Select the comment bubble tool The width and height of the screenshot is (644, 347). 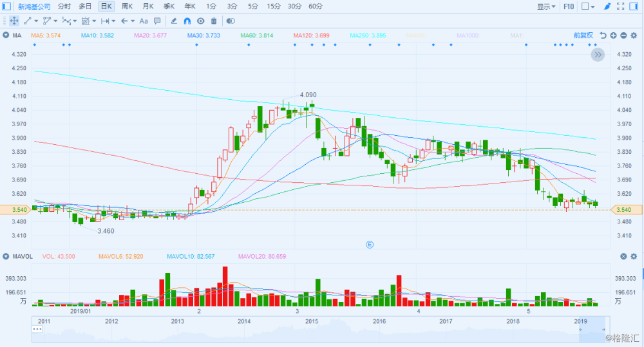click(x=157, y=21)
